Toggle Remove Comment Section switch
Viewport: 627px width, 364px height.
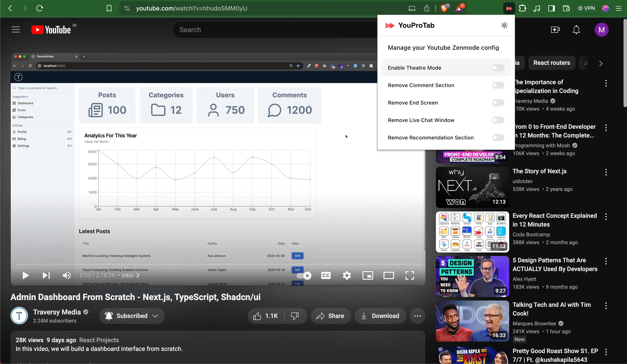tap(498, 85)
